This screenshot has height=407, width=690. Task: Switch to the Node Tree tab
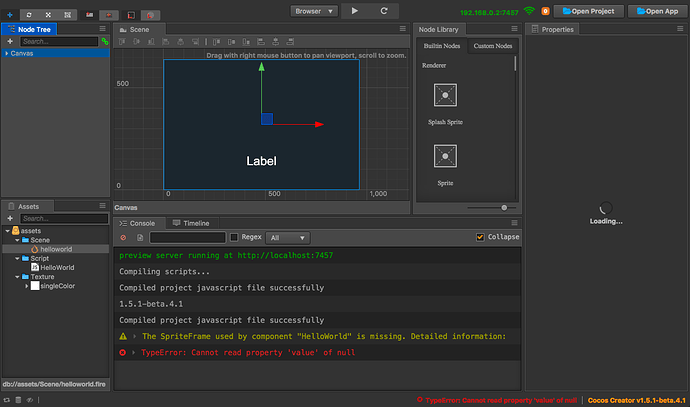(29, 29)
